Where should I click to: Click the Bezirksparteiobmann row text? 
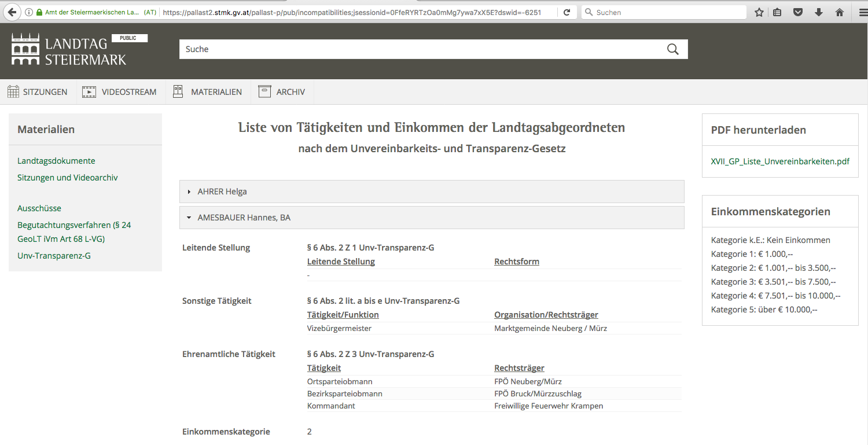(345, 393)
